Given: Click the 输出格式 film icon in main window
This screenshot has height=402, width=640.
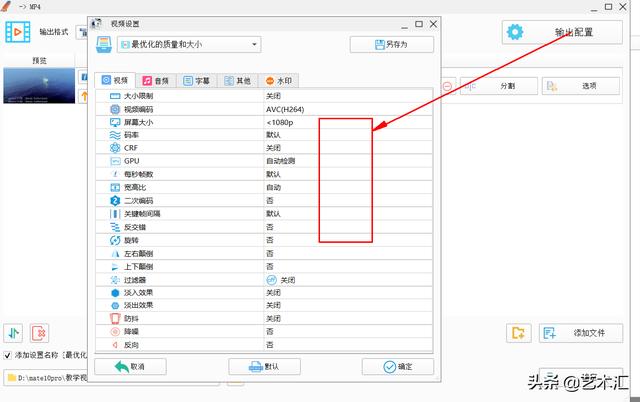Looking at the screenshot, I should pos(18,32).
